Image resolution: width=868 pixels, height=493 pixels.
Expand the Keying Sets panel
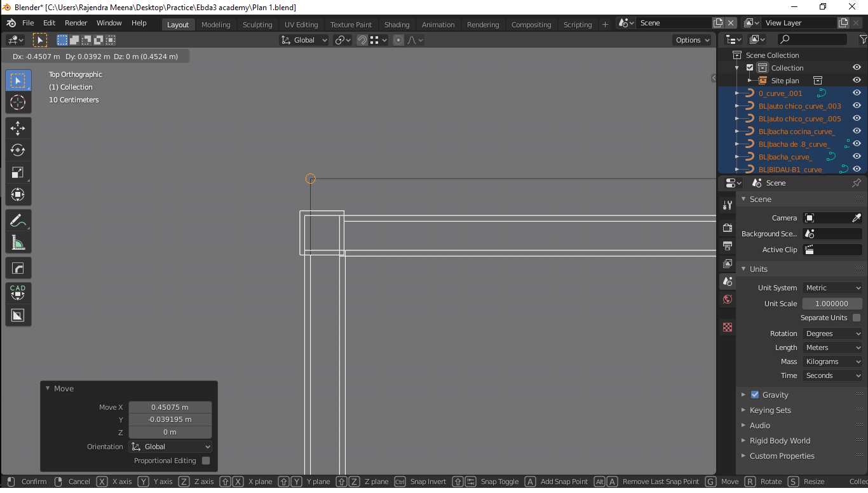(x=770, y=410)
